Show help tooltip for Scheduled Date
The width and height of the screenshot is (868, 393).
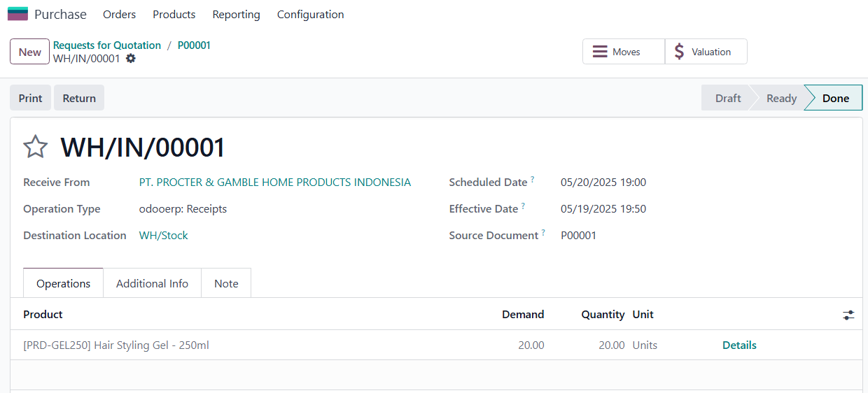pyautogui.click(x=533, y=180)
